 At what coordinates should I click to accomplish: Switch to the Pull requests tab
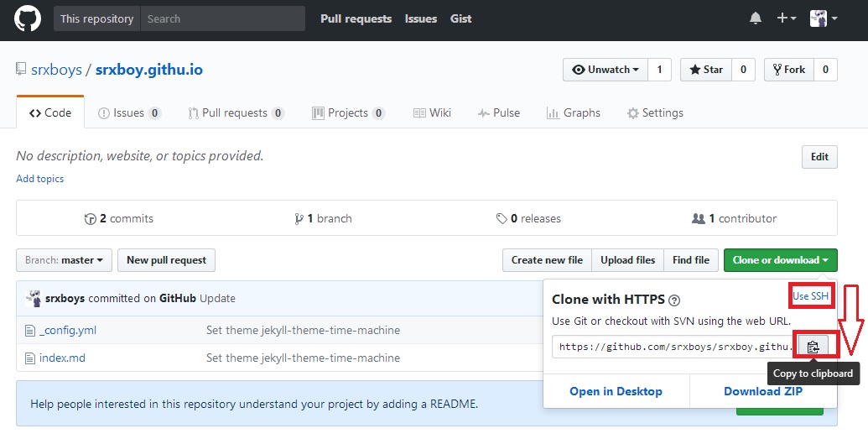[236, 113]
